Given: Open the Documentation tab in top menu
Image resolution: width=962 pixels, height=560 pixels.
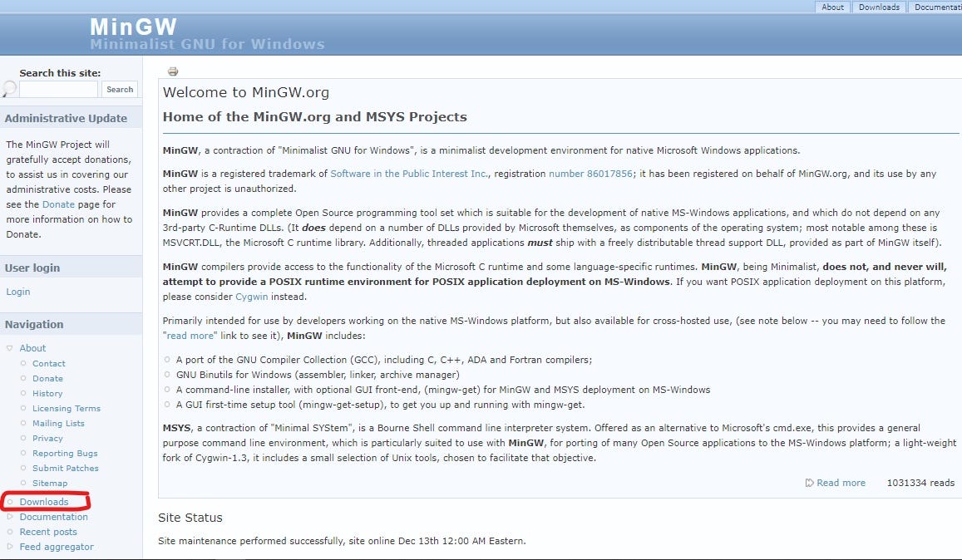Looking at the screenshot, I should [935, 7].
